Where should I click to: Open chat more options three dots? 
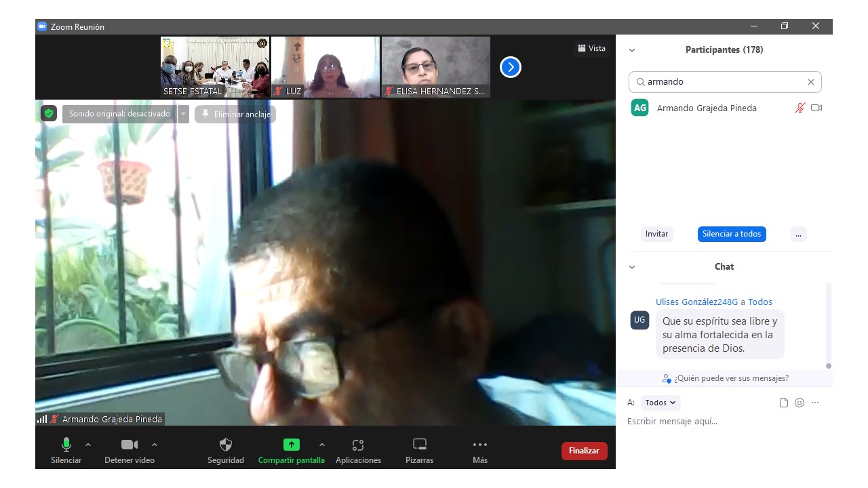pyautogui.click(x=815, y=403)
